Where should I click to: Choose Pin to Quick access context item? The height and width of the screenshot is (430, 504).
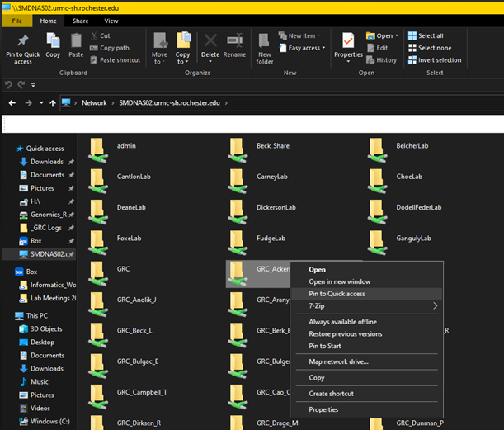(x=366, y=294)
